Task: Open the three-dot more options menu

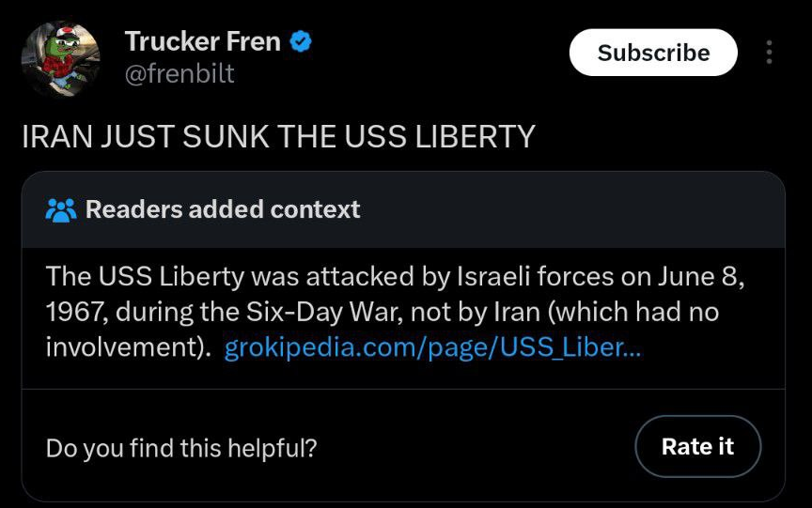Action: coord(769,53)
